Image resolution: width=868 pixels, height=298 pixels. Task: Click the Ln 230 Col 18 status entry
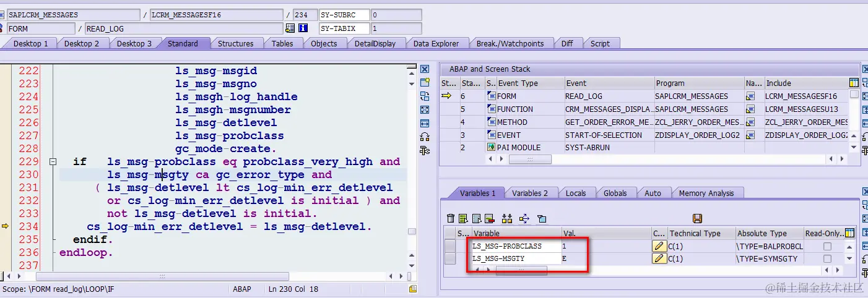293,289
